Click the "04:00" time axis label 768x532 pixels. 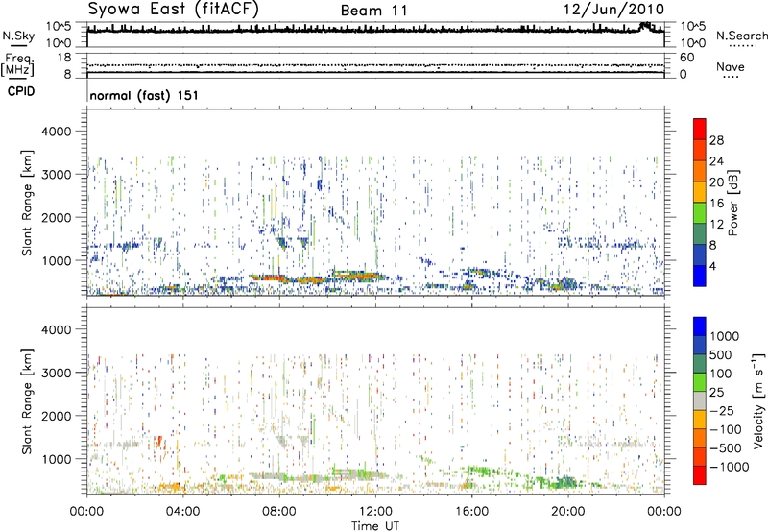pyautogui.click(x=182, y=512)
